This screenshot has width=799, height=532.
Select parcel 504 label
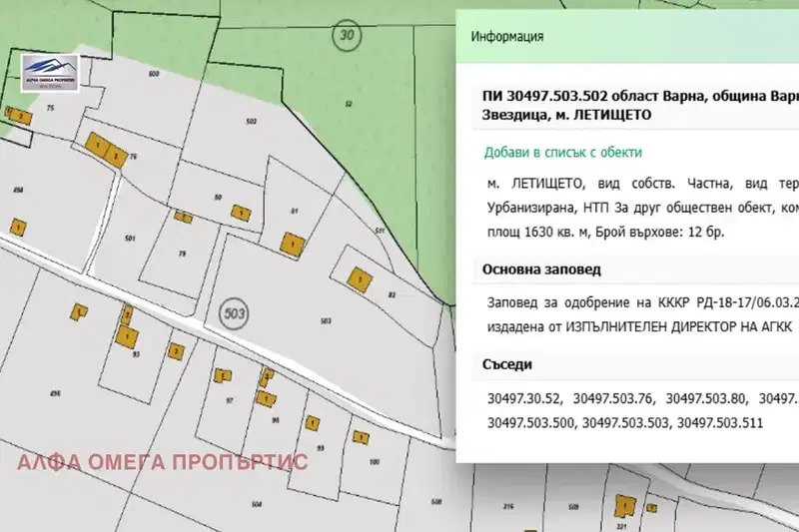tap(257, 504)
